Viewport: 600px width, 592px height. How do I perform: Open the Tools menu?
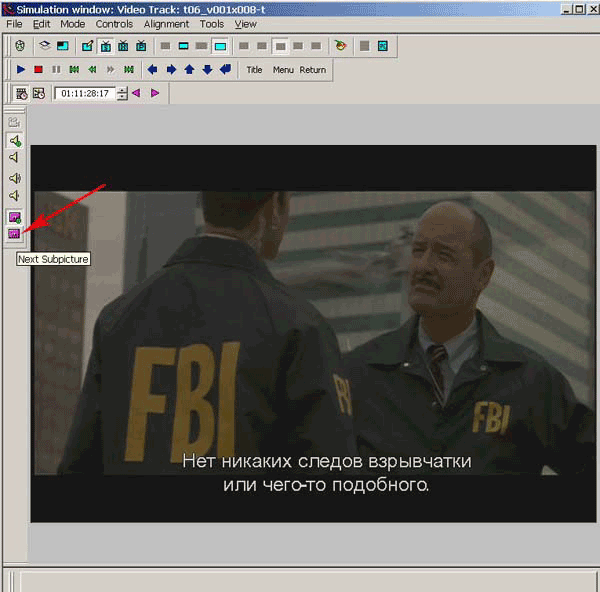click(x=212, y=24)
